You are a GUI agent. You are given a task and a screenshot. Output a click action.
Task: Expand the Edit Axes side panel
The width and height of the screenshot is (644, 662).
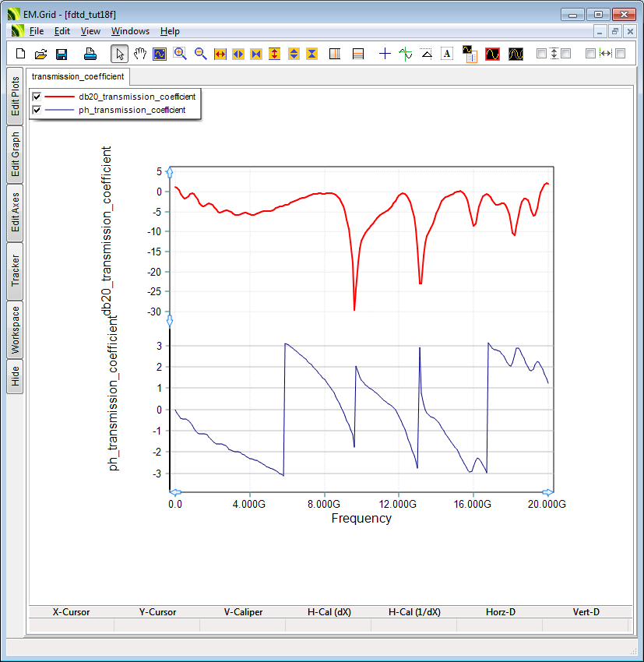coord(15,213)
